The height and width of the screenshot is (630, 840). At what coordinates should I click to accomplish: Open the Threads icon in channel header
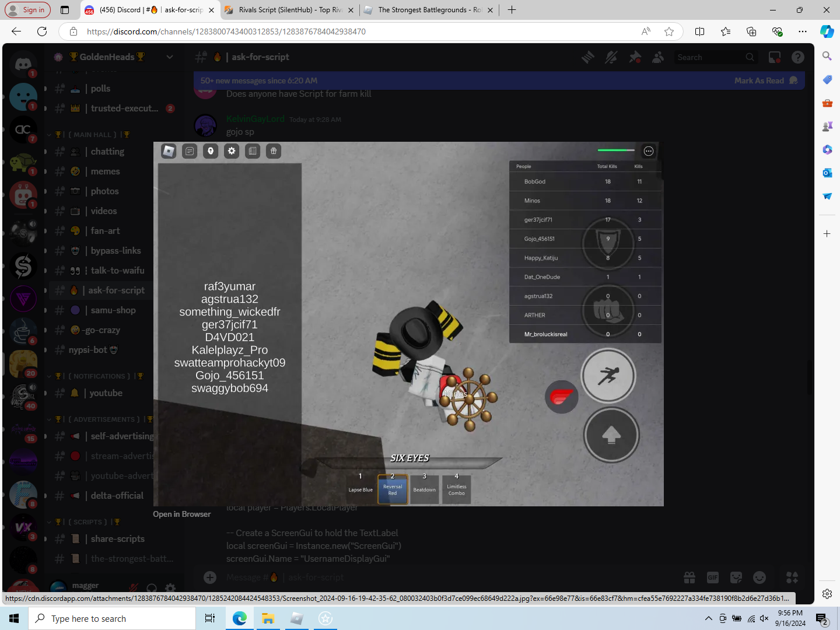coord(588,57)
